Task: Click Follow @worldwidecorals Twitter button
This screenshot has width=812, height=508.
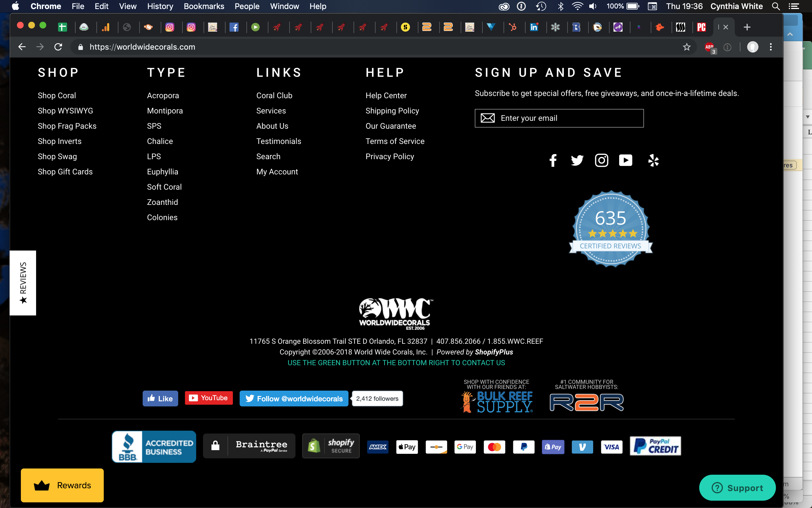Action: tap(294, 398)
